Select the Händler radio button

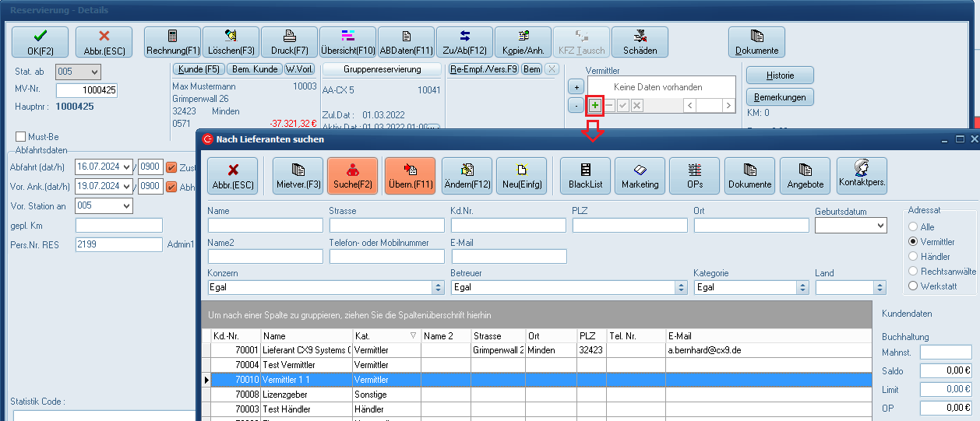(x=914, y=256)
